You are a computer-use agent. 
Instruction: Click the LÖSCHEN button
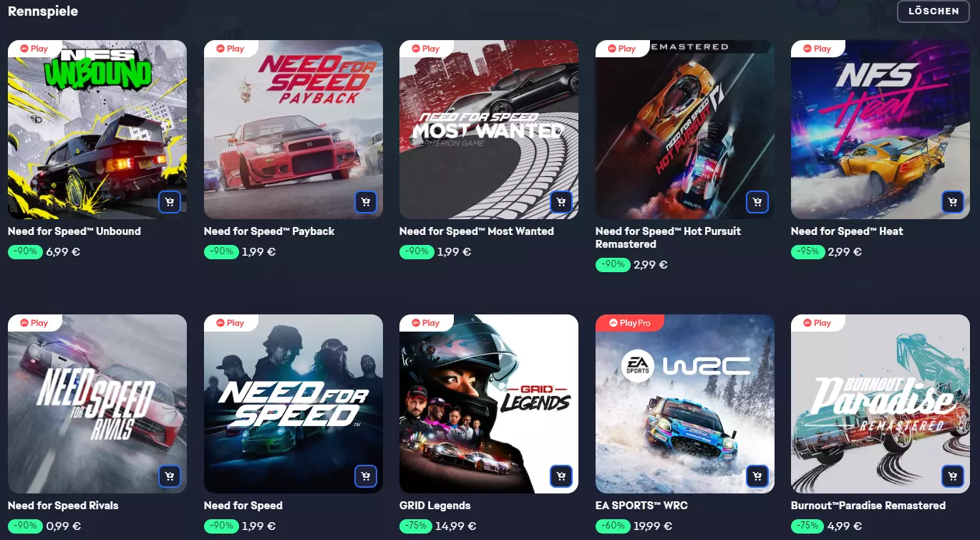tap(933, 11)
